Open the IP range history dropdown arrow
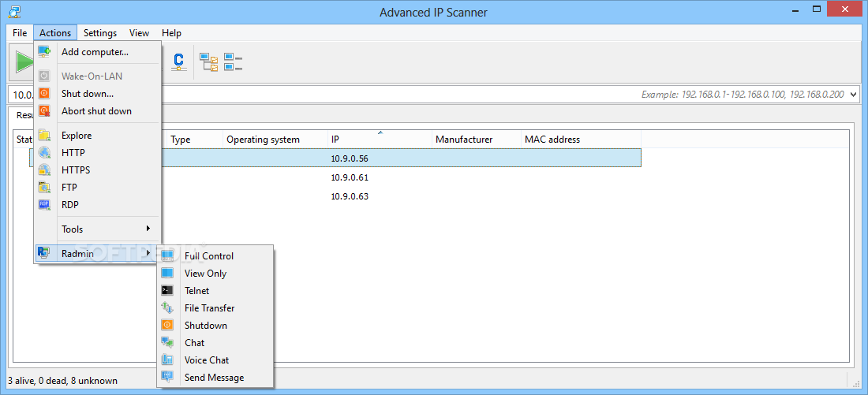 click(x=853, y=95)
